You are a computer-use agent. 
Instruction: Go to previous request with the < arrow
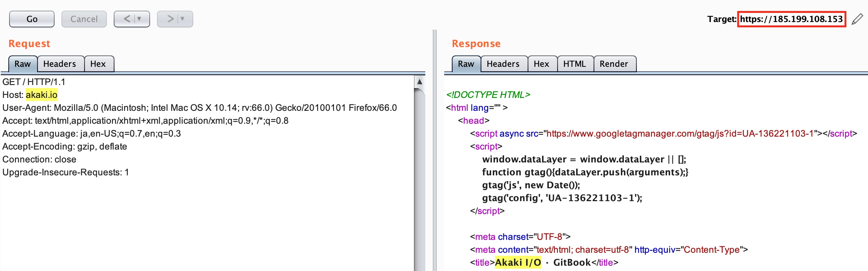pyautogui.click(x=127, y=19)
